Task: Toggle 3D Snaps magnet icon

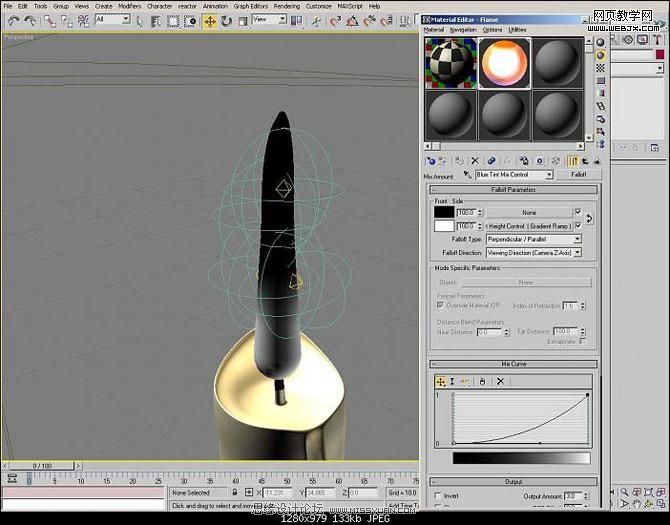Action: (x=335, y=21)
